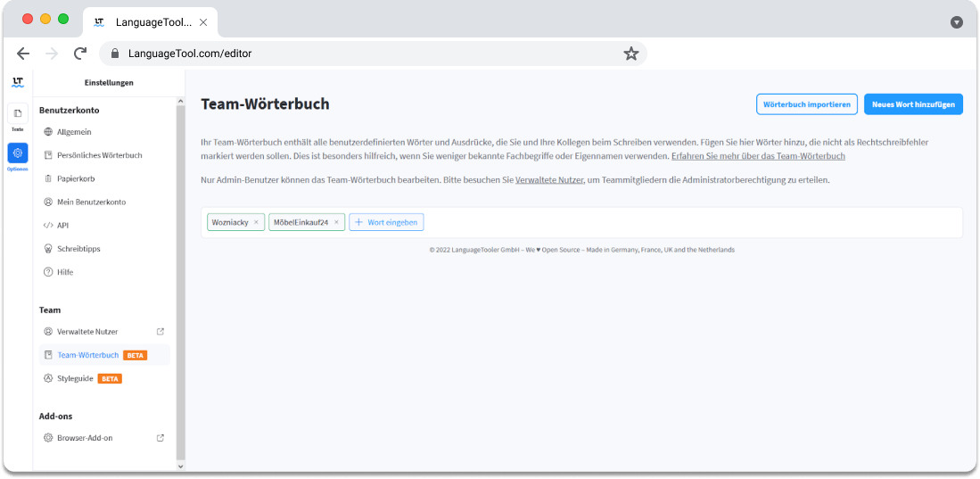Screen dimensions: 980x479
Task: Remove the word MöbelEinkauf24 with its x
Action: (336, 222)
